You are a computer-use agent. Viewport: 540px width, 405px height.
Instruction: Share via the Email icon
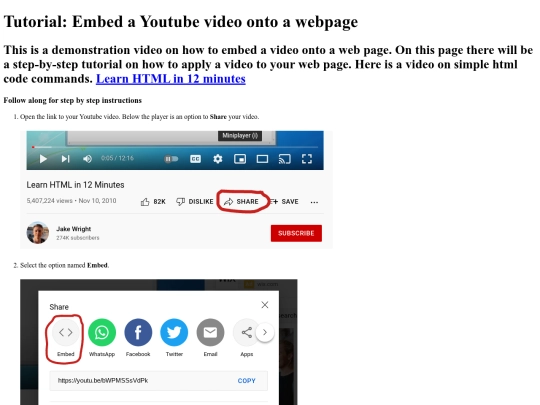tap(210, 332)
